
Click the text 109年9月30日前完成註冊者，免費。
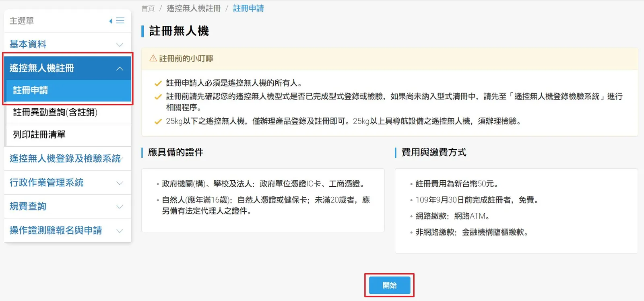click(x=478, y=200)
